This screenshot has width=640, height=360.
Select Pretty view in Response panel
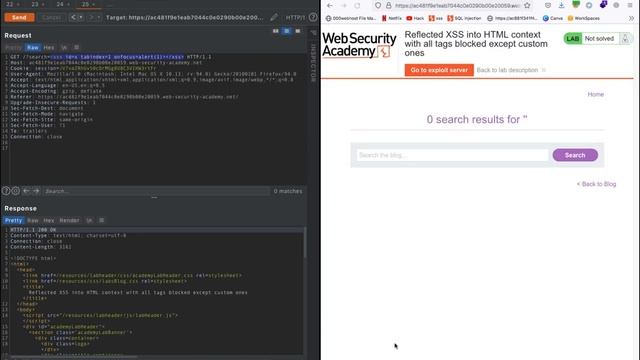coord(13,220)
